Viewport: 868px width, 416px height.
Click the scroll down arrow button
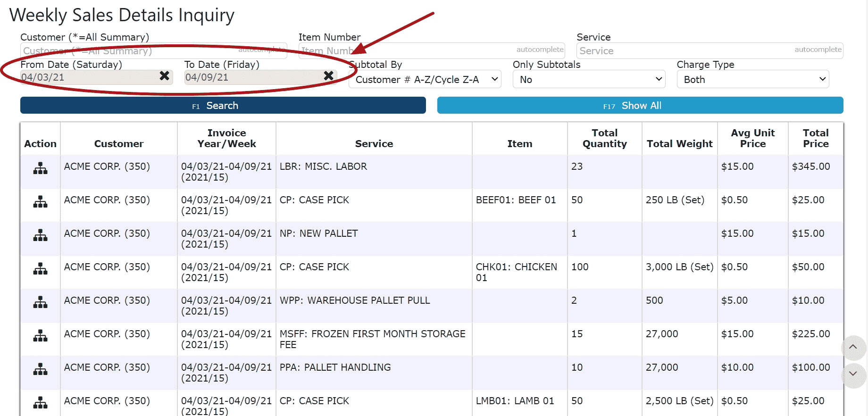[853, 374]
